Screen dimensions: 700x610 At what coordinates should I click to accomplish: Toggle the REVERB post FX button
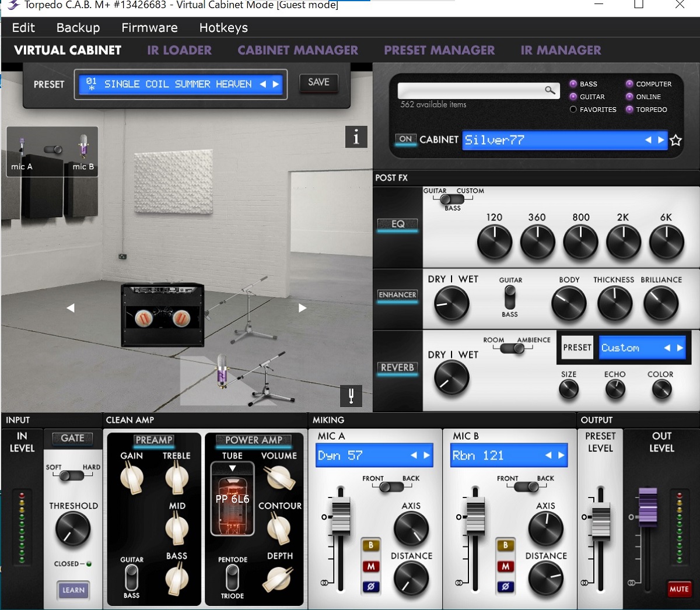coord(398,368)
